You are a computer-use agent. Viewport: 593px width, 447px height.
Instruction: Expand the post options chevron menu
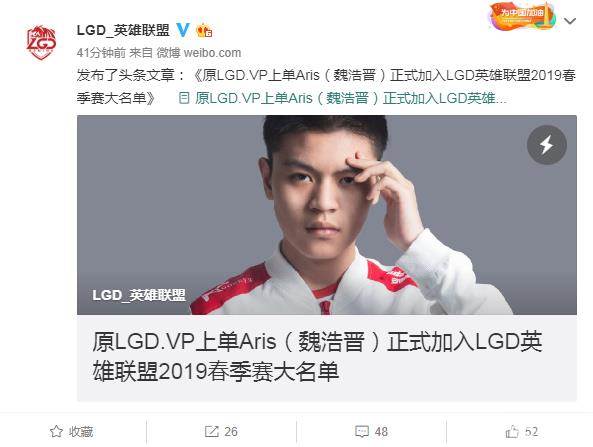pyautogui.click(x=570, y=21)
